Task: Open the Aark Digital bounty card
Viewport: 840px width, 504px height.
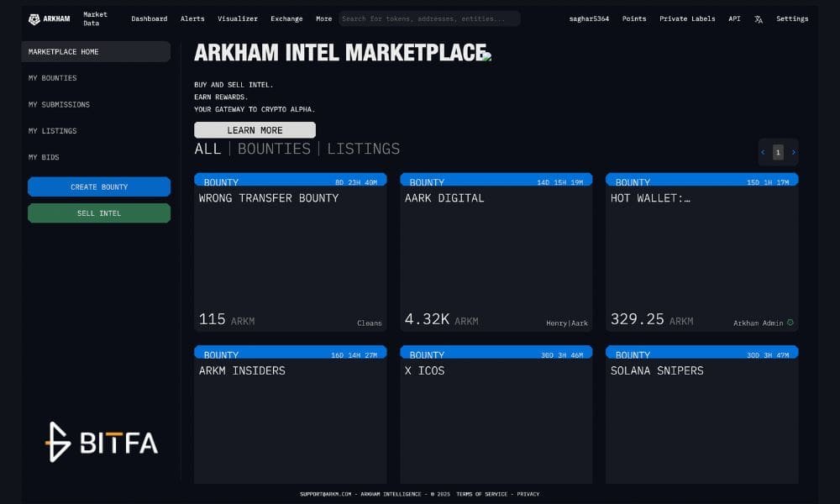Action: pos(496,252)
